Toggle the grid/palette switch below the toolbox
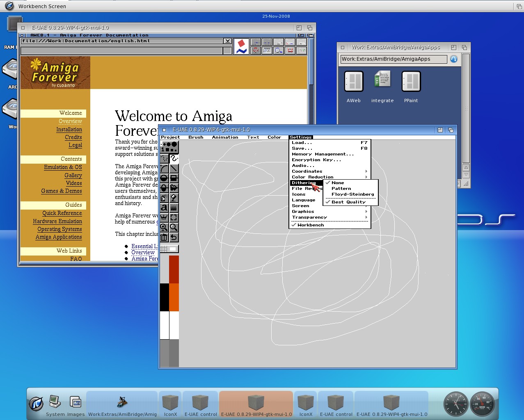The width and height of the screenshot is (524, 420). click(169, 249)
